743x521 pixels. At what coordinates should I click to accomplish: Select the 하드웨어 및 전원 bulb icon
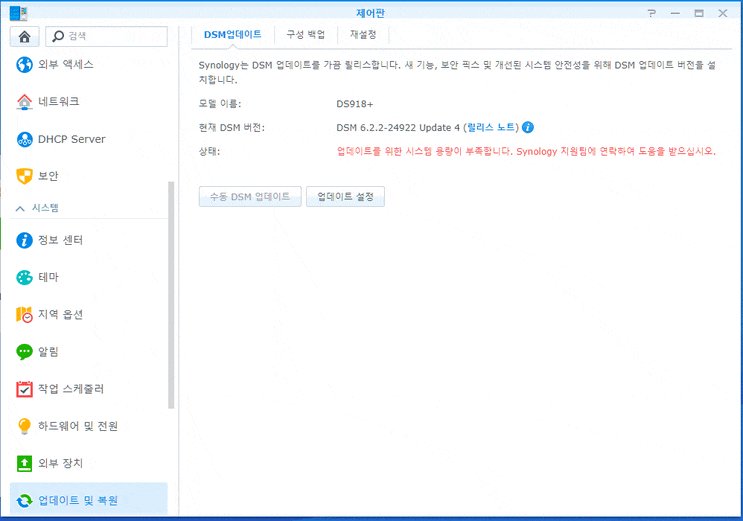point(24,426)
